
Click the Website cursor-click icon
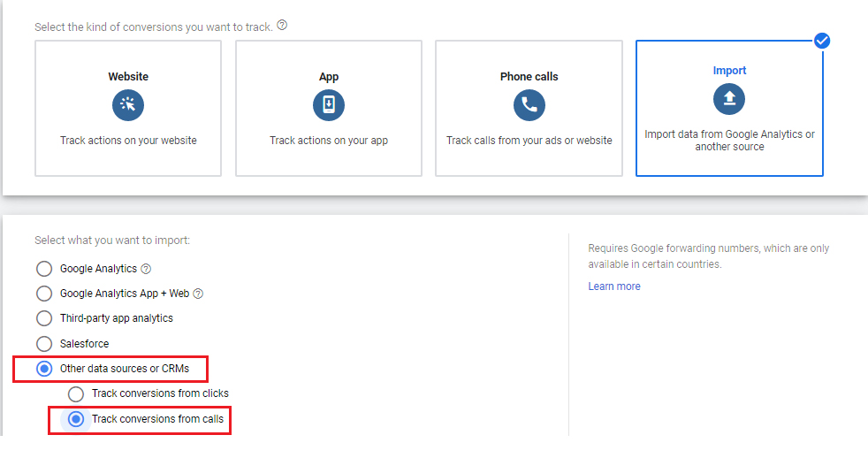coord(128,104)
